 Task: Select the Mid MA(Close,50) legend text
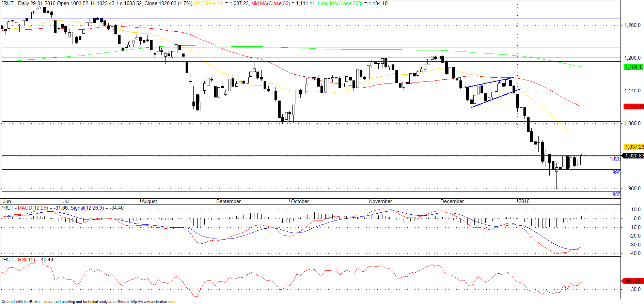tap(271, 3)
